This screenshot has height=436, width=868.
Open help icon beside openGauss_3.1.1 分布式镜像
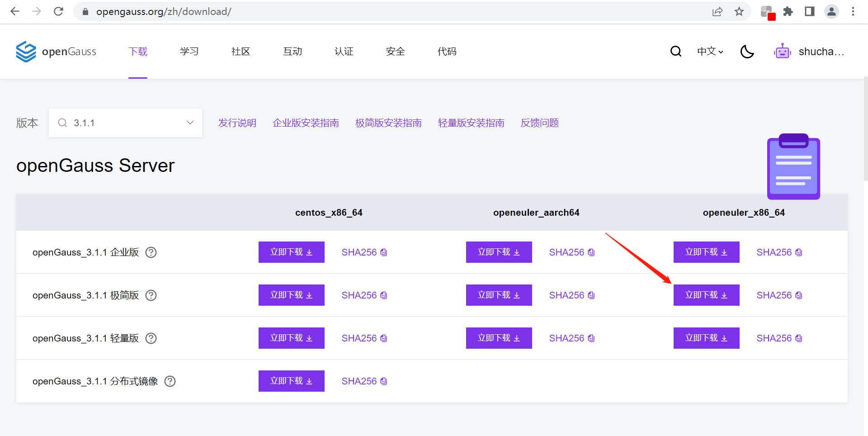click(x=170, y=381)
